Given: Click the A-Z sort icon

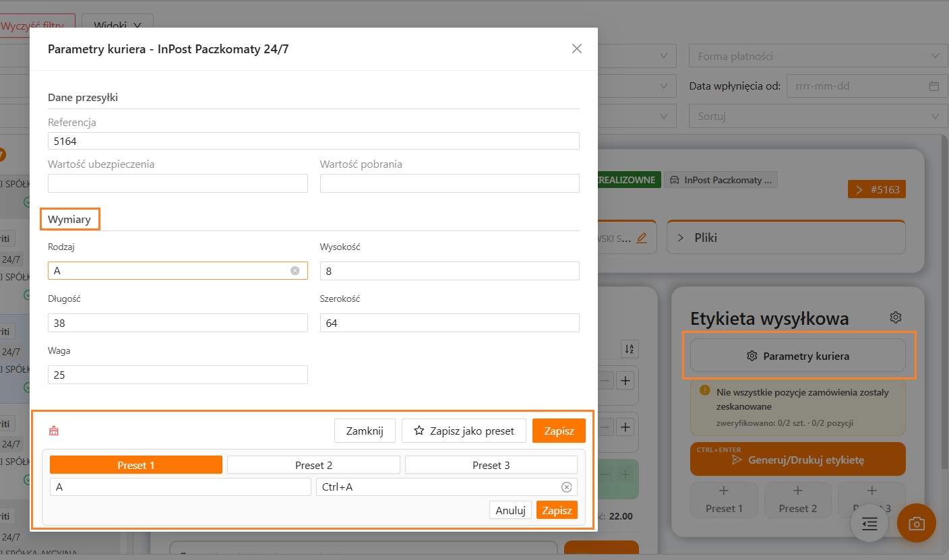Looking at the screenshot, I should coord(630,349).
